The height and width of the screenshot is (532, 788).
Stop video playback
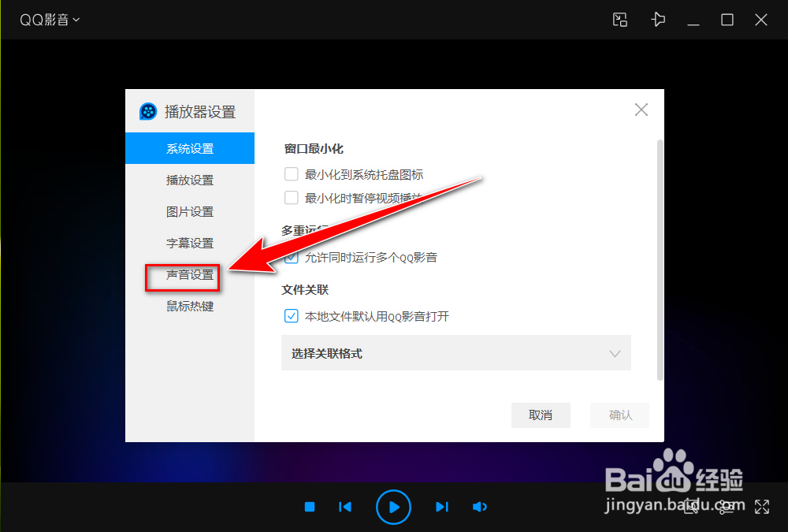point(310,507)
